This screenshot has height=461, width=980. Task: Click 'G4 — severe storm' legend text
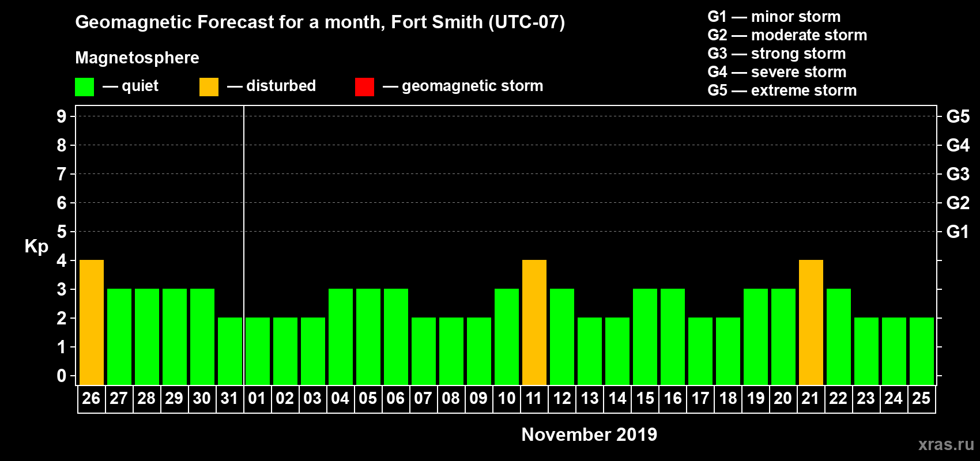pos(777,72)
